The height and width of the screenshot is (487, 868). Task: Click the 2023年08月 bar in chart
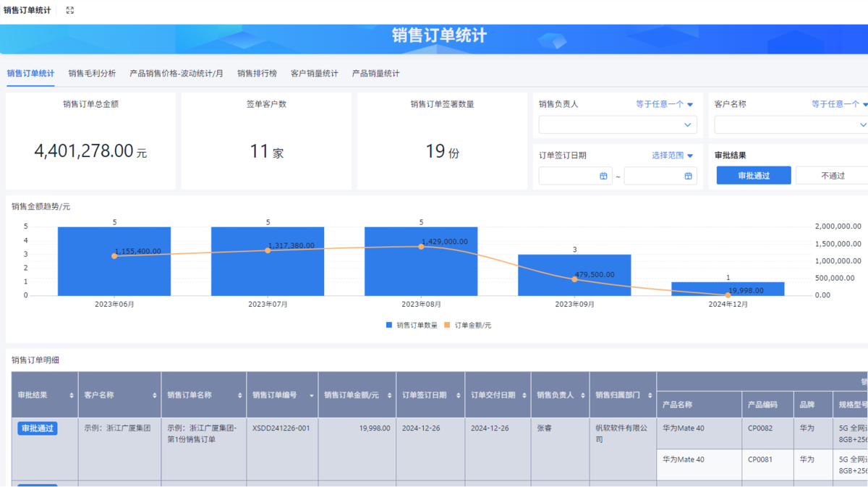point(421,275)
